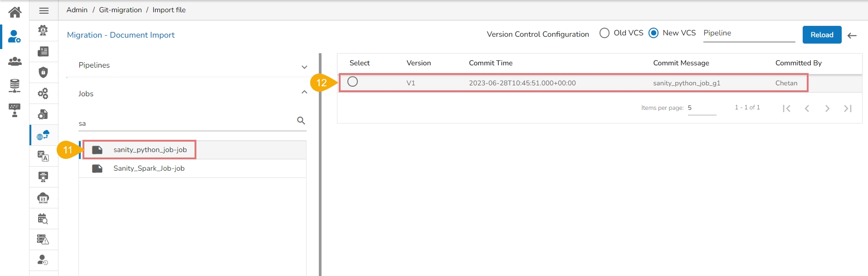The image size is (868, 276).
Task: Click the search magnifier in the Jobs panel
Action: coord(301,121)
